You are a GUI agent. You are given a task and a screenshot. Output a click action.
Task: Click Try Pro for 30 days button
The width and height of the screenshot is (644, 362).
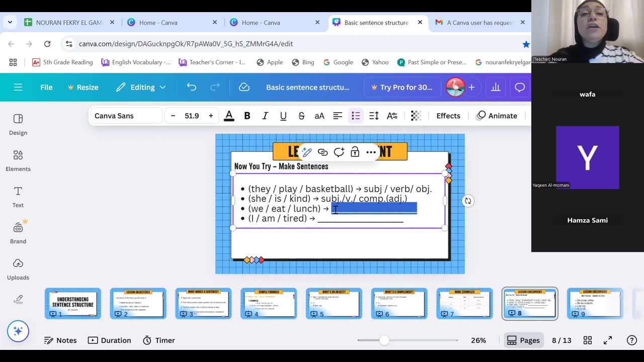401,87
